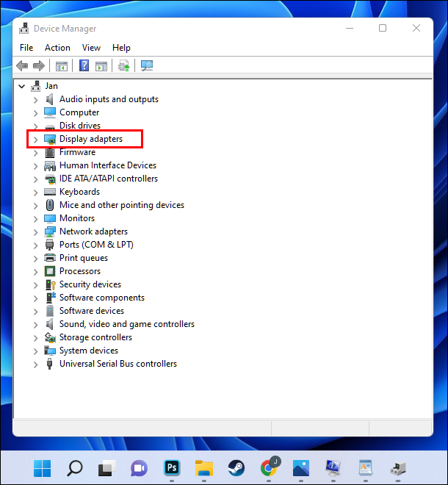Screen dimensions: 448x485
Task: Click the Keyboards icon
Action: (50, 192)
